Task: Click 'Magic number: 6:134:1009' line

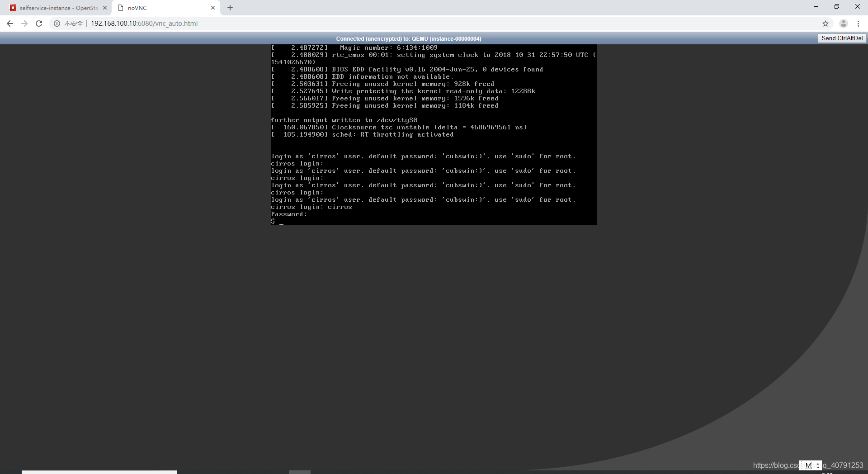Action: (x=354, y=48)
